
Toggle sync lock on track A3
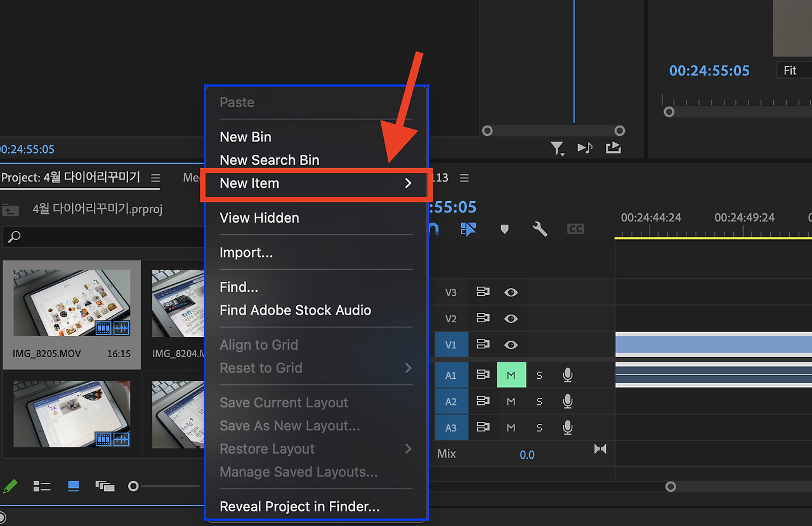(x=483, y=428)
